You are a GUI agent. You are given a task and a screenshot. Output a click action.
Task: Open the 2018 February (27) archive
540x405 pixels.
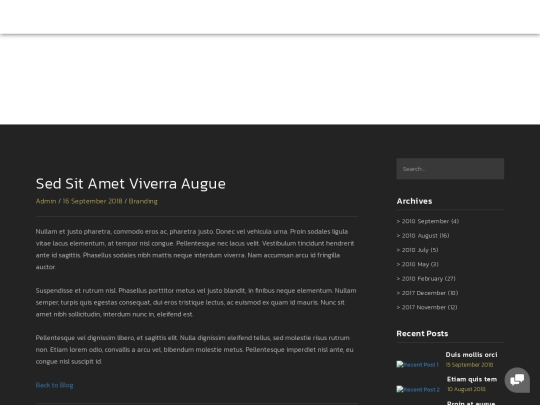pyautogui.click(x=428, y=279)
